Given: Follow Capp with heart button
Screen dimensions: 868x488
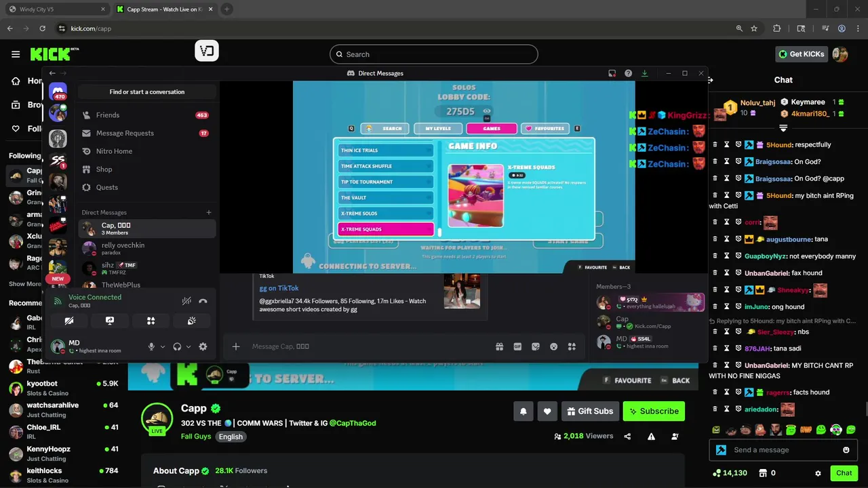Looking at the screenshot, I should tap(547, 411).
